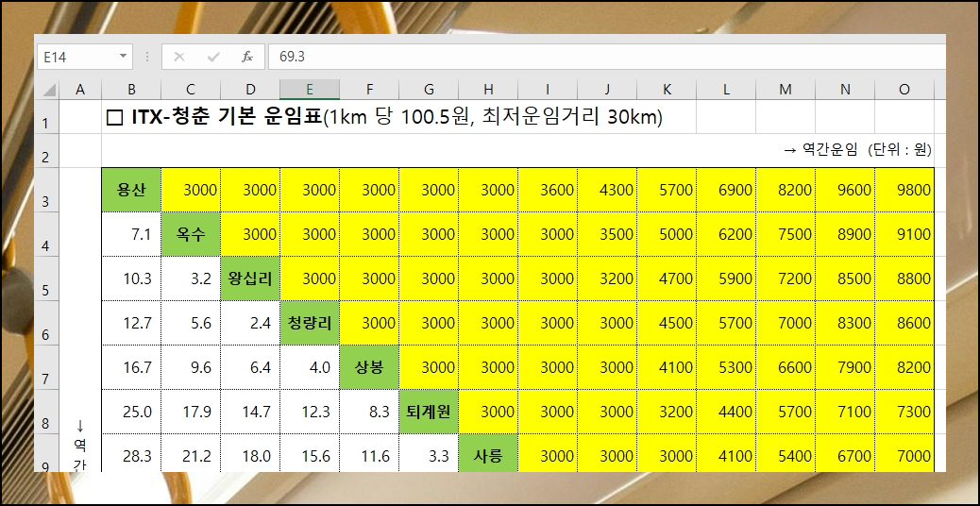Image resolution: width=980 pixels, height=506 pixels.
Task: Click the formula bar showing 69.3
Action: pyautogui.click(x=606, y=57)
